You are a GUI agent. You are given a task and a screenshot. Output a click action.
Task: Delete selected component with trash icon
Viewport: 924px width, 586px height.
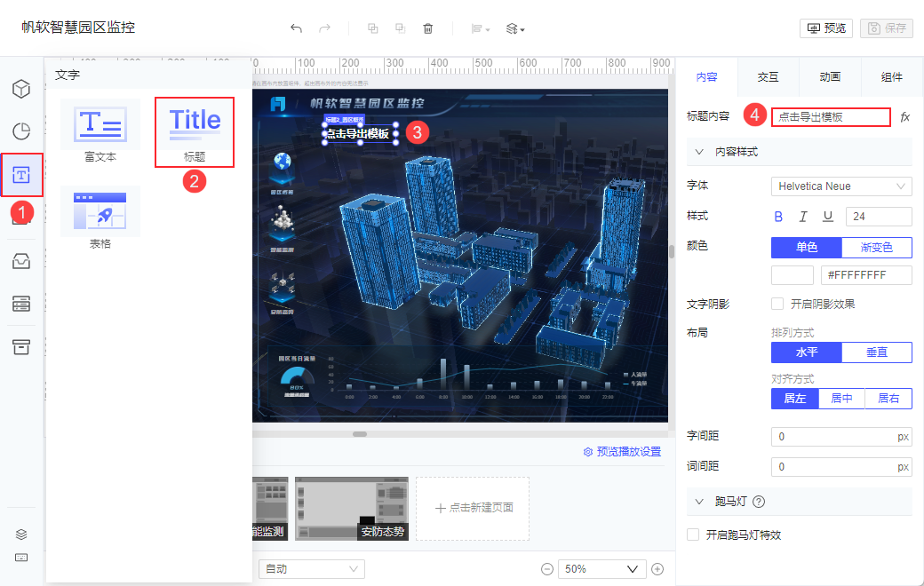point(428,28)
